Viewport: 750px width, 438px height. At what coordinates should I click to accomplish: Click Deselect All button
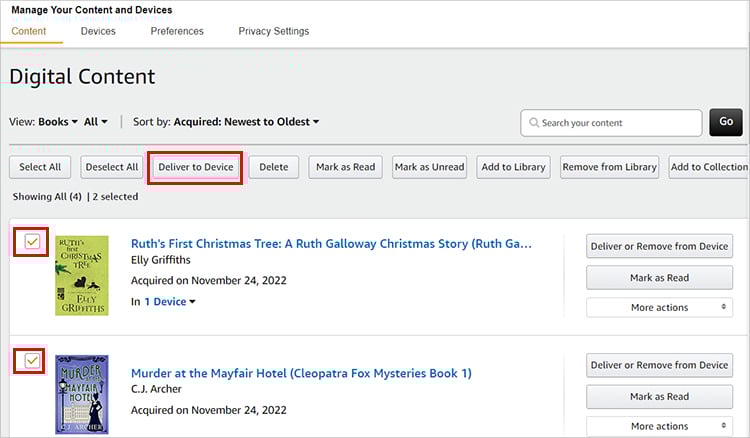[x=111, y=167]
